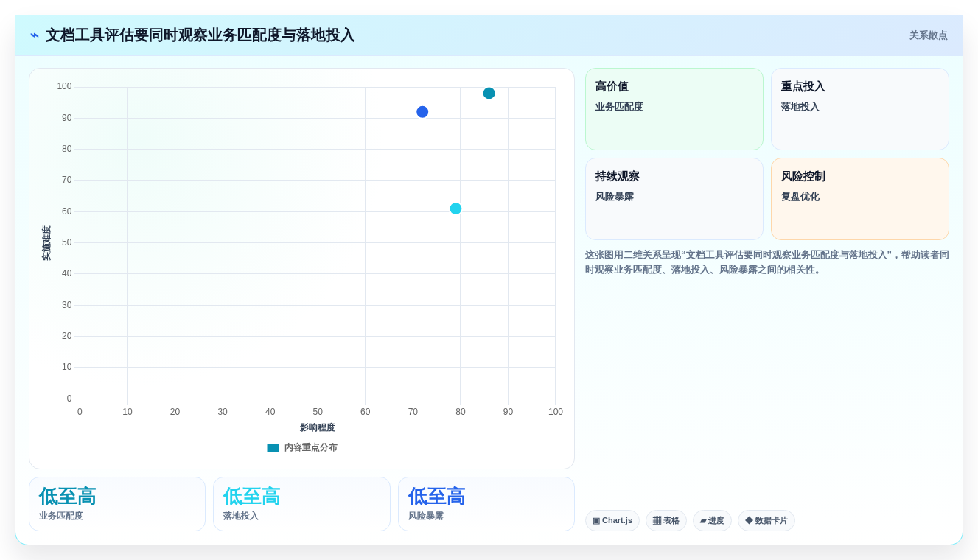
Task: Click the 风险暴露 summary card under the chart
Action: (486, 504)
